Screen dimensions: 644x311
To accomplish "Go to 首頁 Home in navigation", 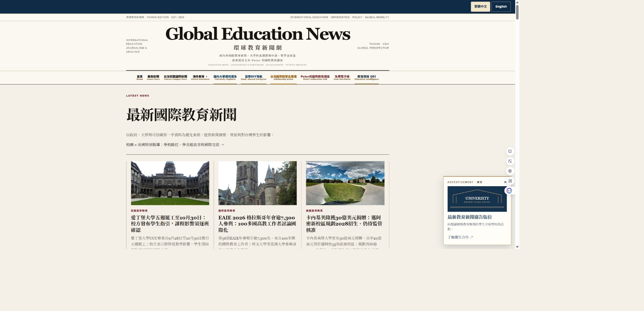I will click(x=140, y=77).
